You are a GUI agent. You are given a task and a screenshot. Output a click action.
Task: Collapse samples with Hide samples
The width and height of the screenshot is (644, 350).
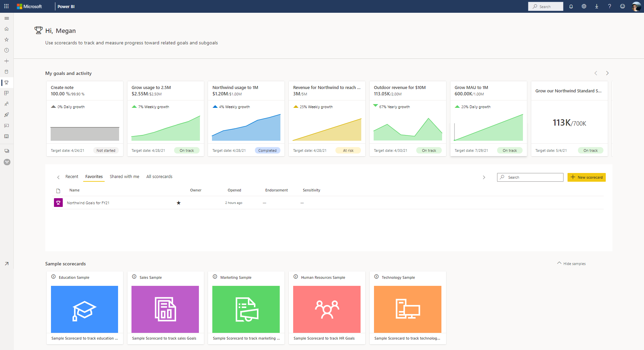click(572, 264)
